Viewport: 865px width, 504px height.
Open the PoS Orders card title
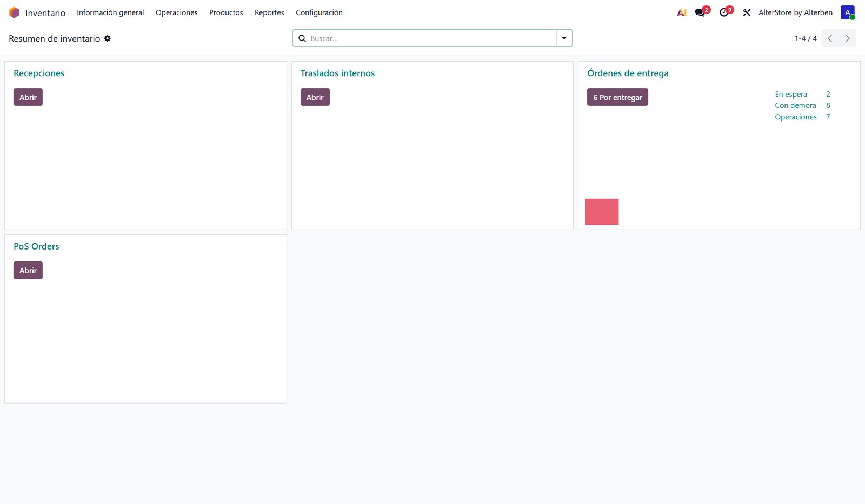(x=36, y=246)
